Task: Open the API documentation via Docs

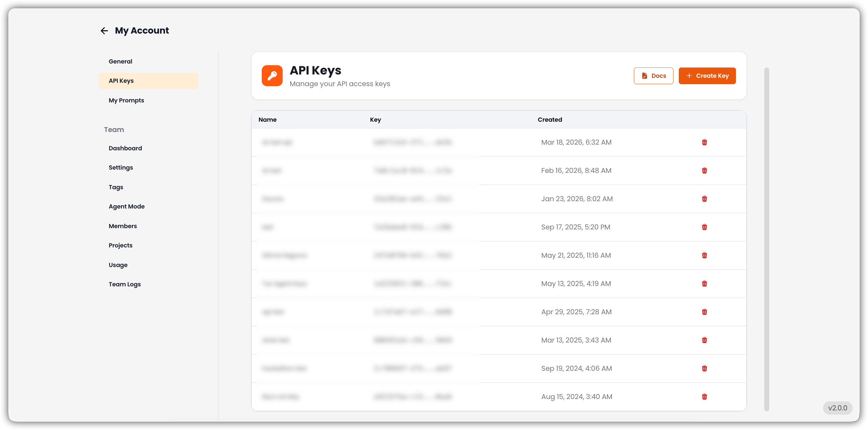Action: [653, 75]
